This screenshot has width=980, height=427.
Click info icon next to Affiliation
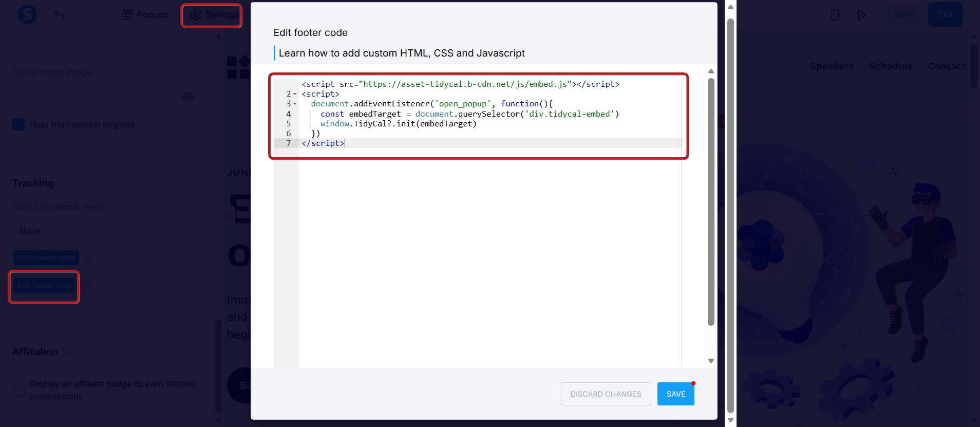[x=67, y=352]
